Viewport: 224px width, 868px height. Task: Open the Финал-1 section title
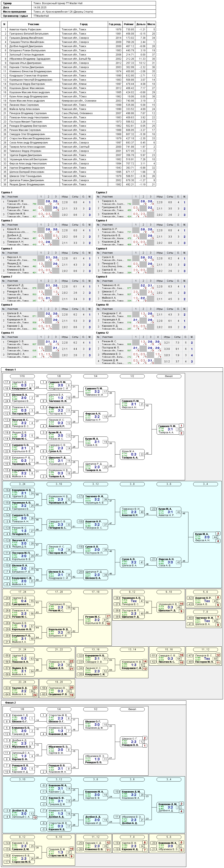pos(10,370)
